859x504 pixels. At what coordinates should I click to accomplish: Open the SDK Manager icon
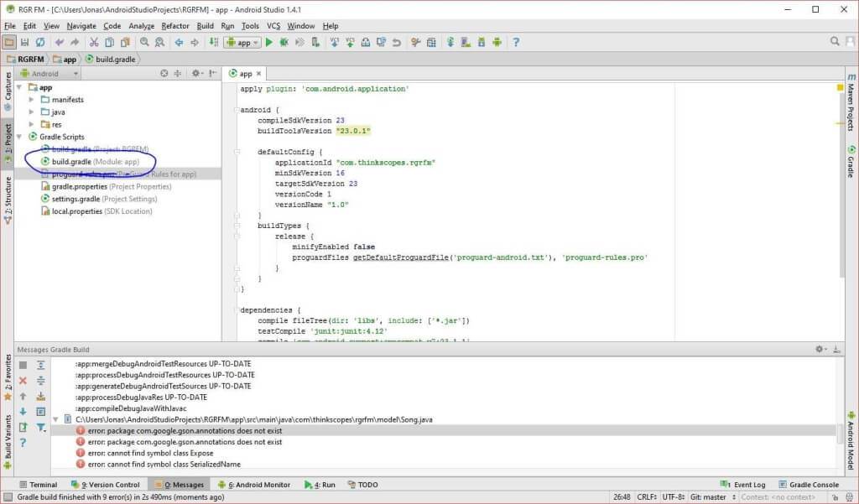[x=482, y=42]
